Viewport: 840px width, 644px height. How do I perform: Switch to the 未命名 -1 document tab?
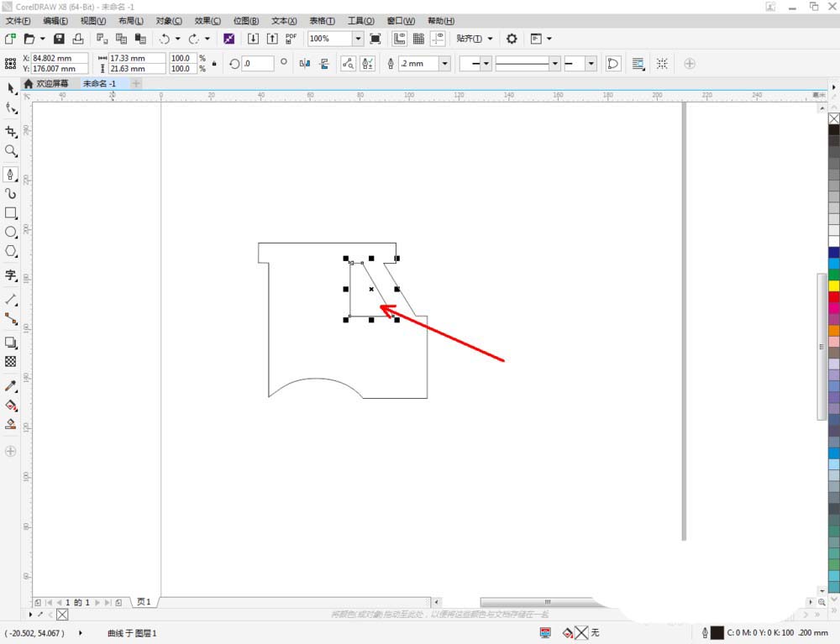(x=100, y=83)
